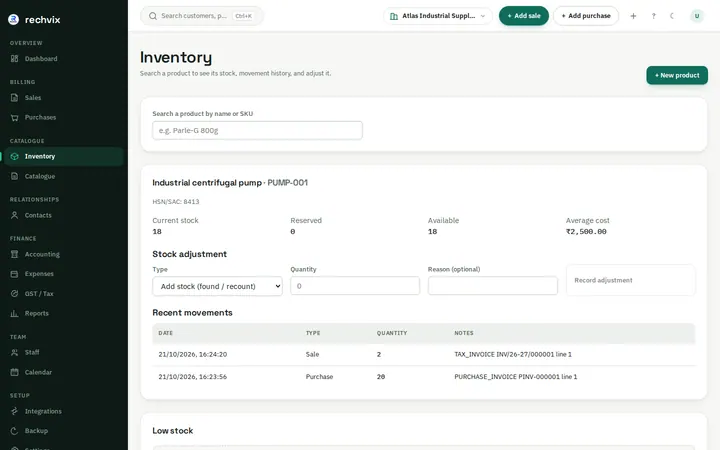The width and height of the screenshot is (720, 450).
Task: Open Staff in the sidebar
Action: tap(62, 353)
